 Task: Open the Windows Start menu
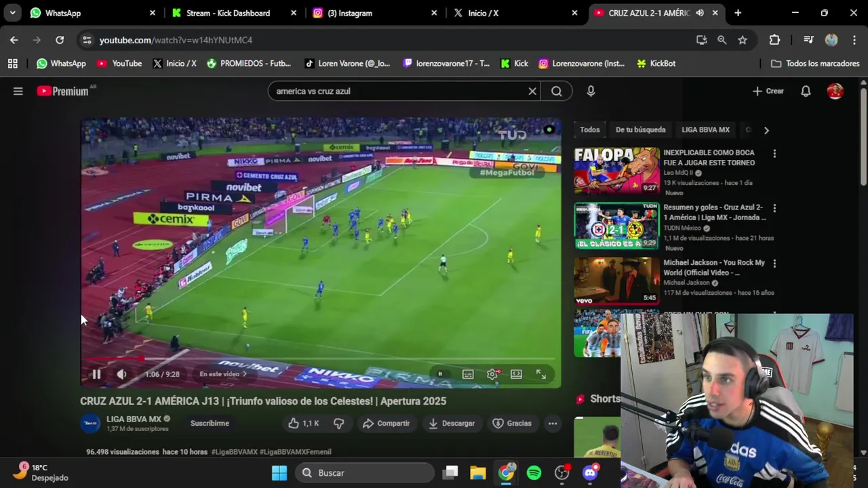279,472
